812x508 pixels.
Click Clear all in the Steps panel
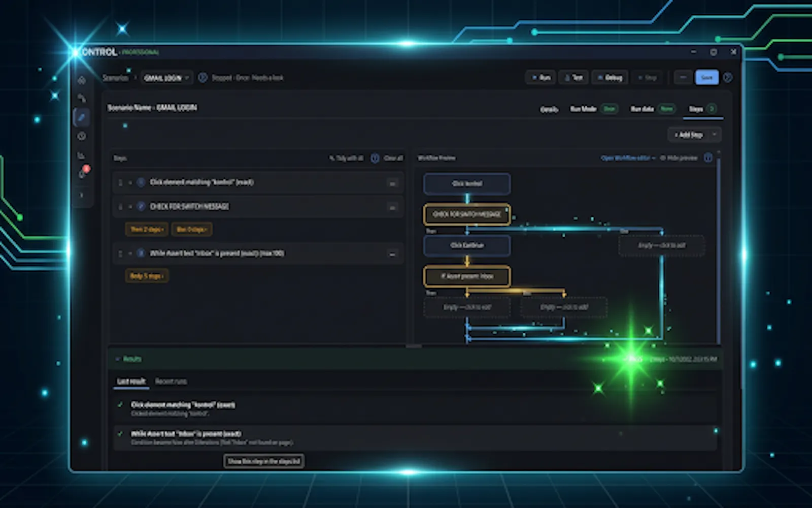coord(393,158)
